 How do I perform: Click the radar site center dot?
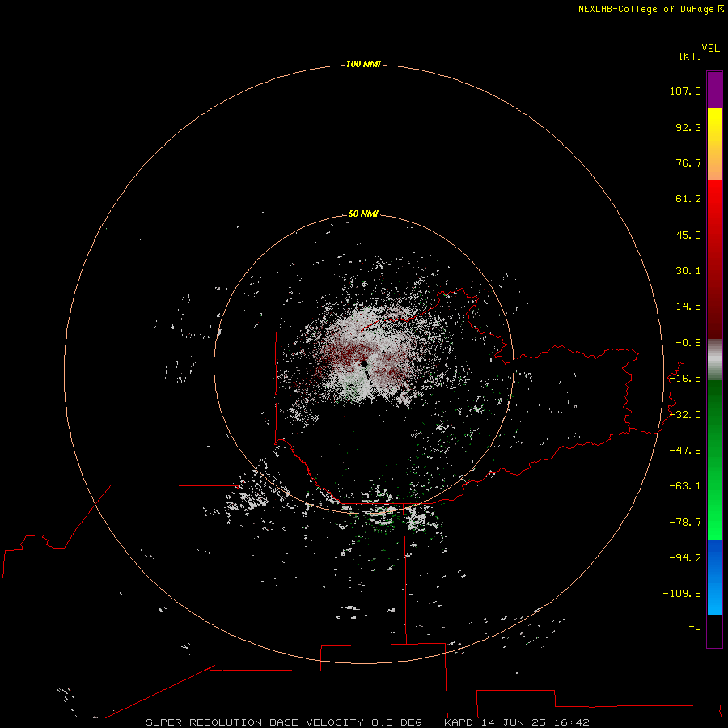tap(365, 363)
